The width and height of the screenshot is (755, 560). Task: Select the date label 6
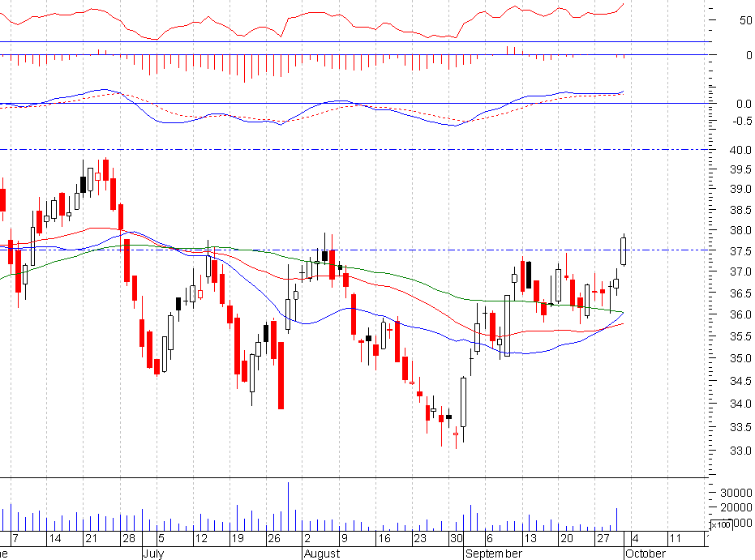point(490,538)
